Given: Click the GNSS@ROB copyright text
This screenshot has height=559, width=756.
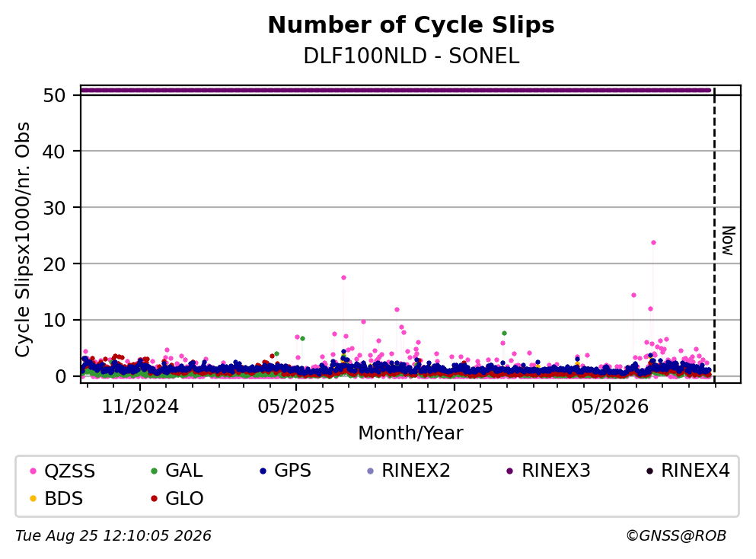Looking at the screenshot, I should pos(676,536).
